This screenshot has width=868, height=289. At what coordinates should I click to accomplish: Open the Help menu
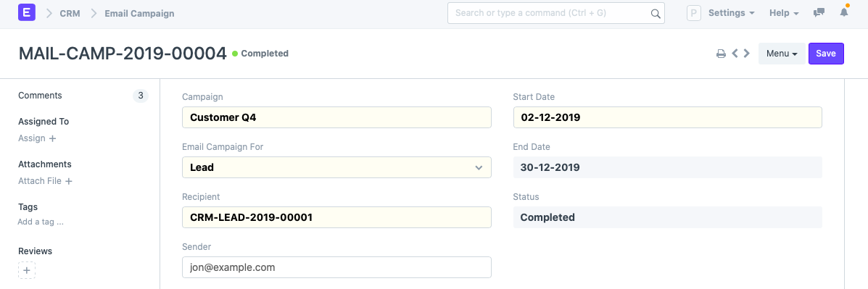point(784,13)
